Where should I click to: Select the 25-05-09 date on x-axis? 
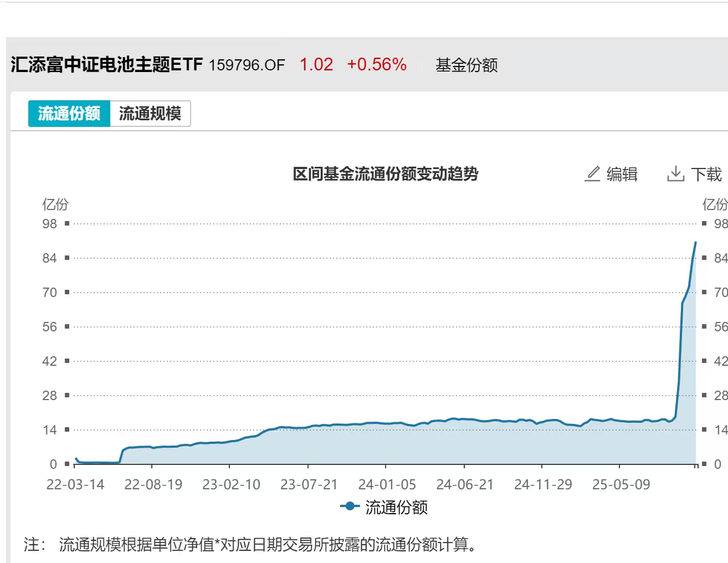[621, 484]
